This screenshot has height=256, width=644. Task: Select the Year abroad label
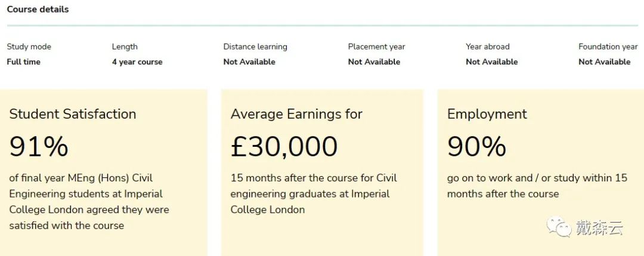coord(488,47)
